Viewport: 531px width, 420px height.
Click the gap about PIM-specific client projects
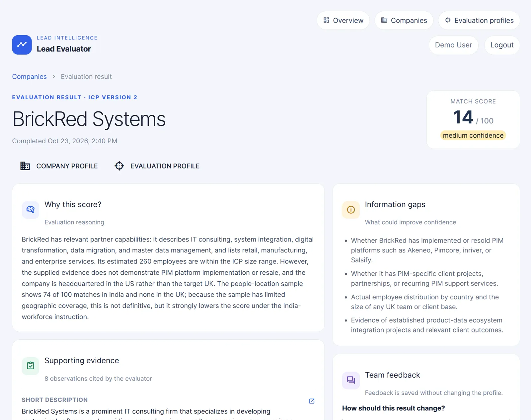(424, 278)
